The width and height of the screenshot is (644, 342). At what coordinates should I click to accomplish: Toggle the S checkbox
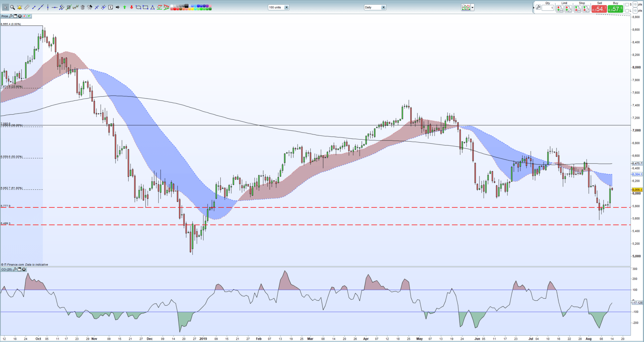pyautogui.click(x=627, y=4)
